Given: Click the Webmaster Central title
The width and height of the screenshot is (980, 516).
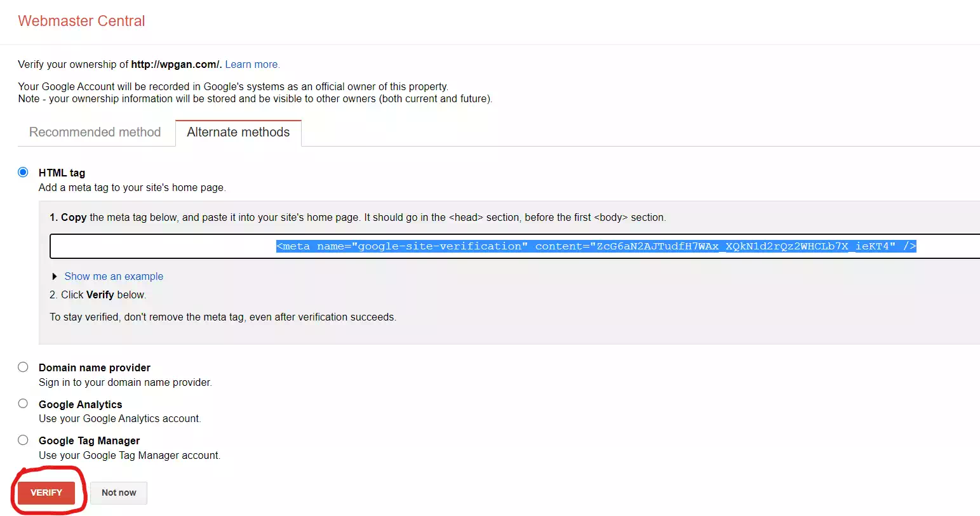Looking at the screenshot, I should pos(81,21).
